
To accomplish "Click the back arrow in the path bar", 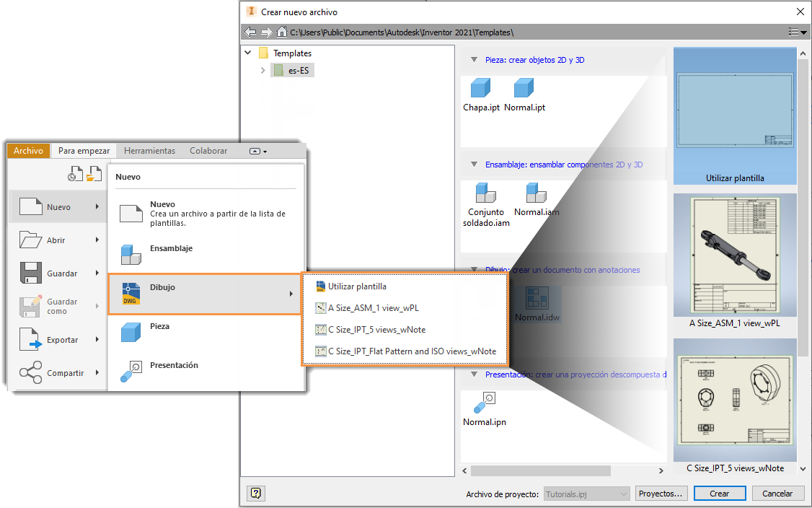I will (250, 32).
